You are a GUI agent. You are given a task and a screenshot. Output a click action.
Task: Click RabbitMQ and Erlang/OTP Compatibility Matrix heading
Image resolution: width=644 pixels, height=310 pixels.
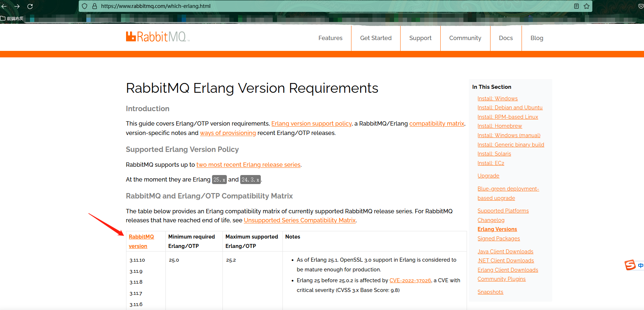pos(209,196)
